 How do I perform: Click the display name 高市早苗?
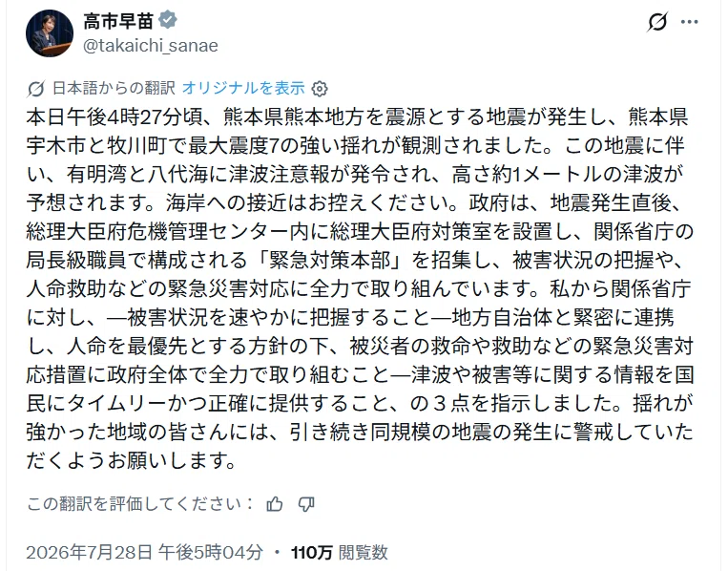point(118,20)
